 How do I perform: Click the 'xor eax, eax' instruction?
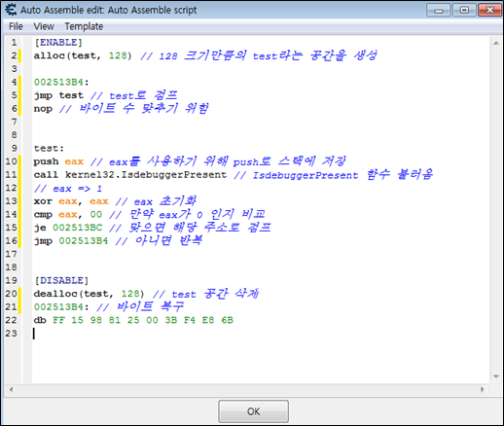71,201
